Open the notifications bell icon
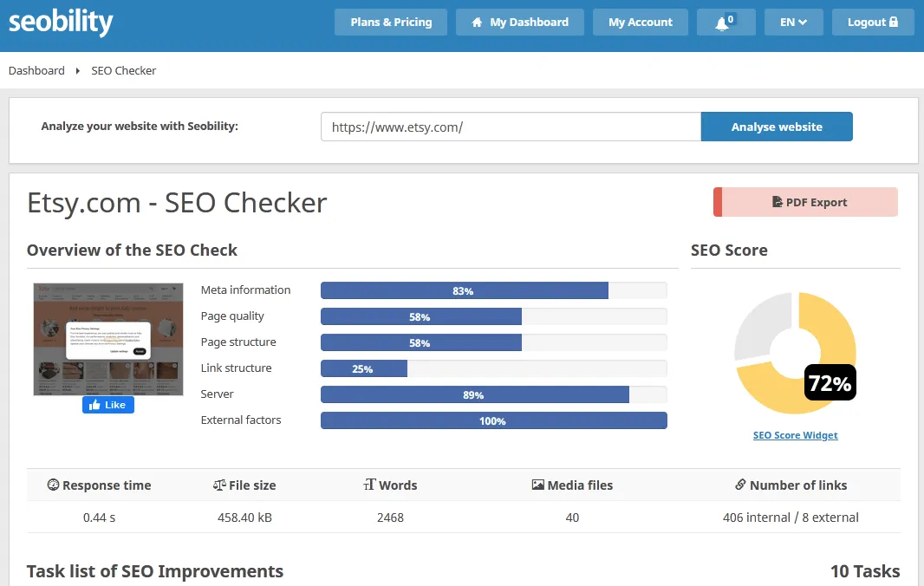924x586 pixels. (722, 23)
